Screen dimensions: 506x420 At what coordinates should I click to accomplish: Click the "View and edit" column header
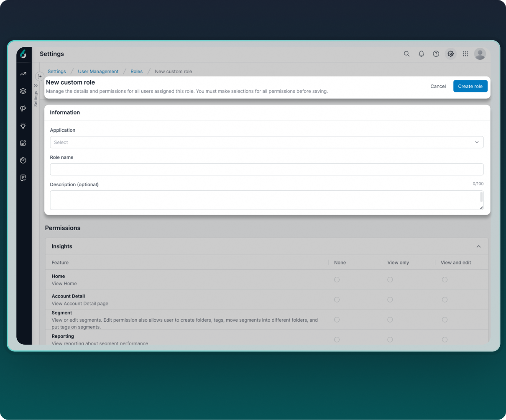pos(456,263)
